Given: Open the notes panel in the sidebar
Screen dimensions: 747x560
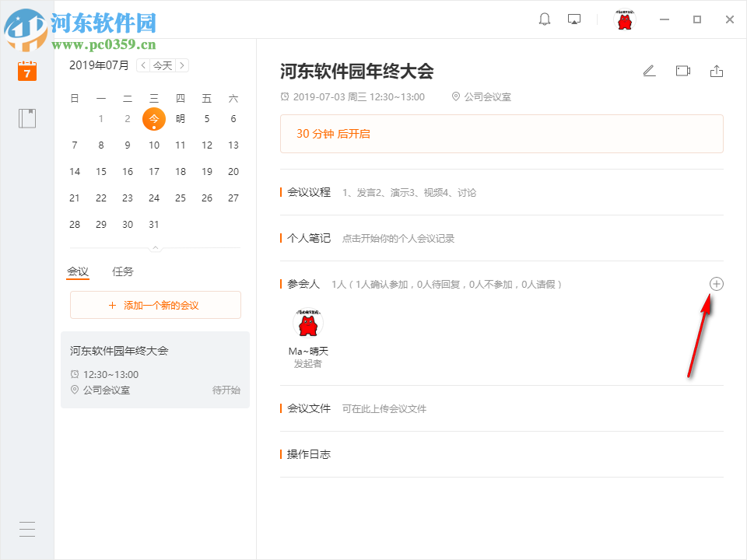Looking at the screenshot, I should pyautogui.click(x=26, y=117).
